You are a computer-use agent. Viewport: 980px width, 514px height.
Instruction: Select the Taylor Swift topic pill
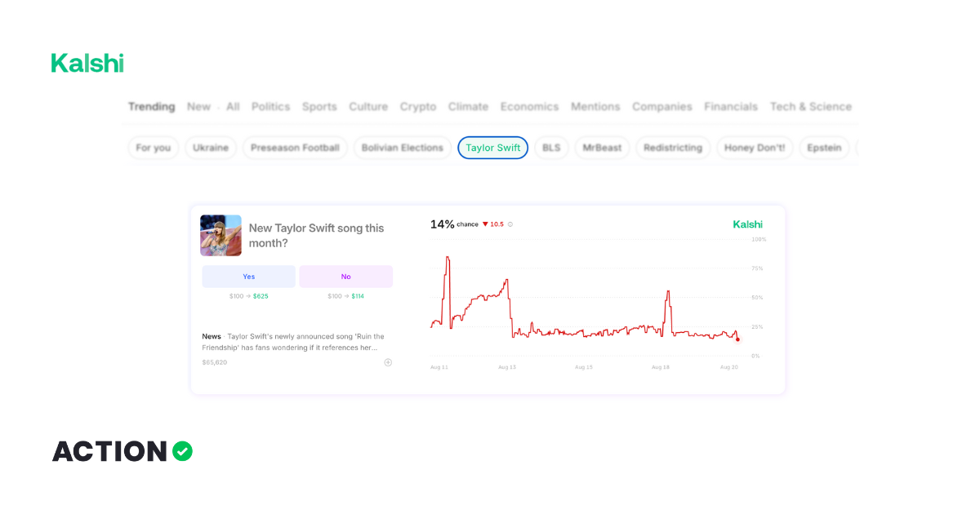[x=492, y=148]
